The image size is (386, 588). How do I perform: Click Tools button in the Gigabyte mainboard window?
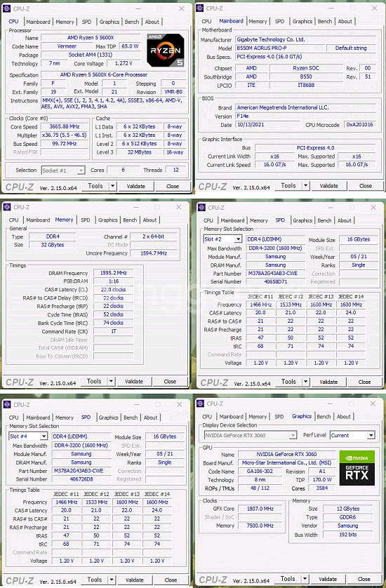pos(288,186)
